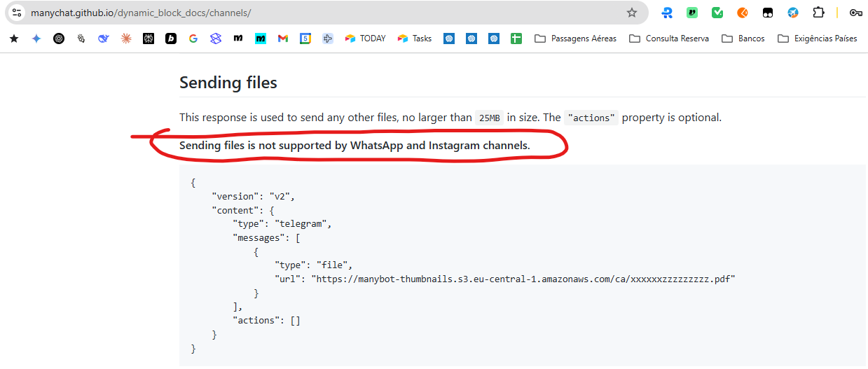The height and width of the screenshot is (369, 868).
Task: Open the Gemini sparkle bookmark
Action: (36, 39)
